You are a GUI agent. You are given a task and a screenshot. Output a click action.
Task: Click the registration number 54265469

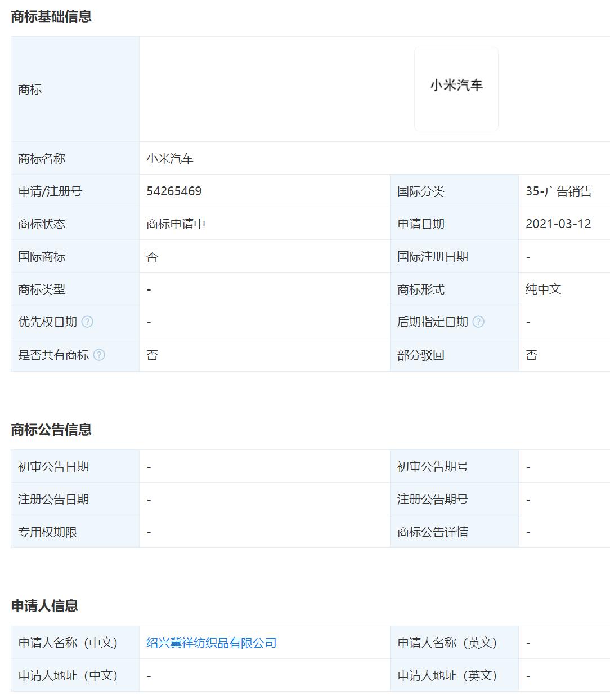point(175,190)
